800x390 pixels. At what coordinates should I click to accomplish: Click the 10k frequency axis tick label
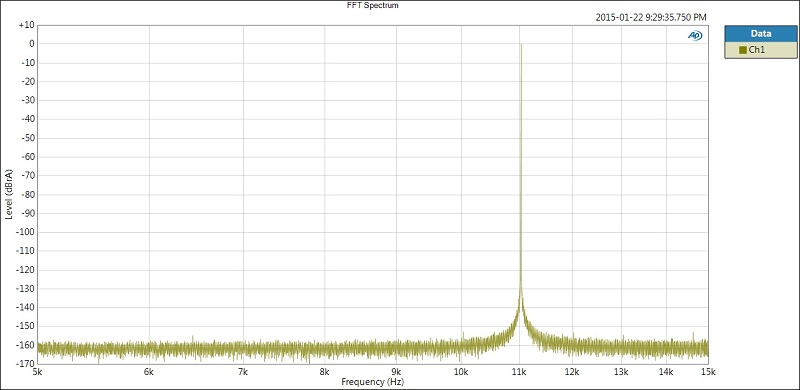[461, 372]
